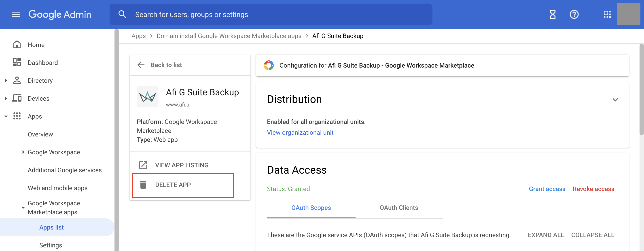The height and width of the screenshot is (251, 644).
Task: Click Domain install Google Workspace Marketplace apps breadcrumb
Action: click(229, 36)
